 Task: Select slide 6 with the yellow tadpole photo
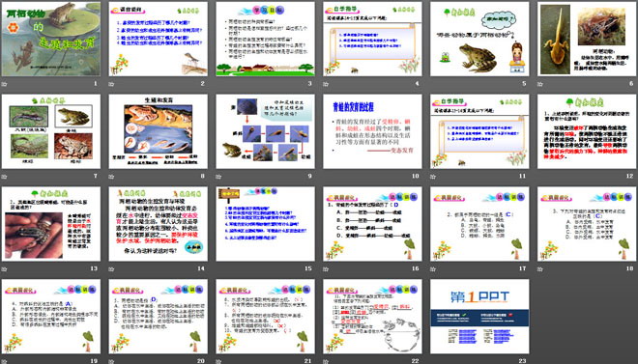click(x=587, y=39)
